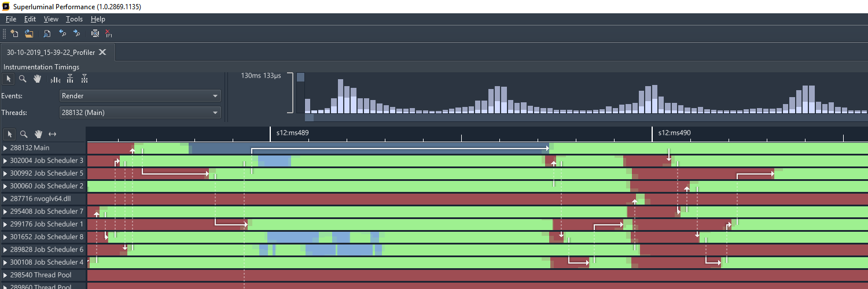Screen dimensions: 868x289
Task: Open the Tools menu
Action: pyautogui.click(x=74, y=19)
